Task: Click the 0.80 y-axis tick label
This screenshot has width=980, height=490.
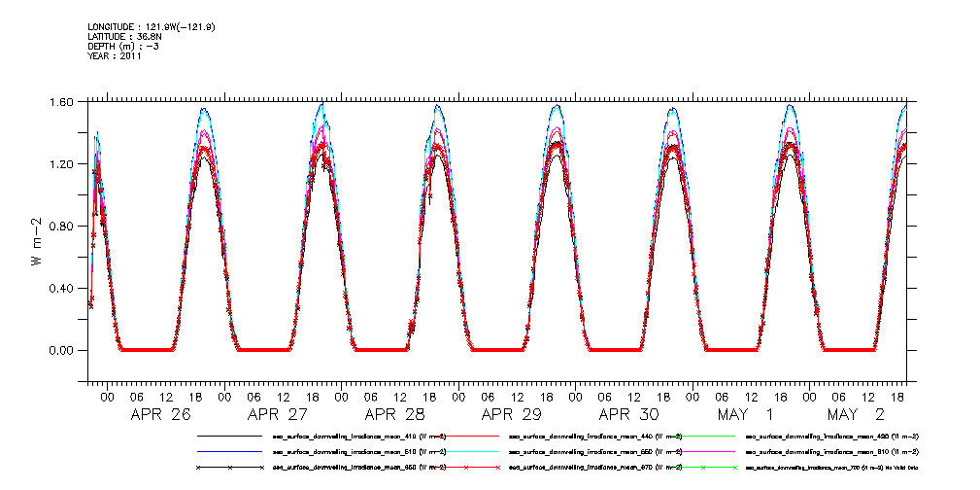Action: click(x=63, y=226)
